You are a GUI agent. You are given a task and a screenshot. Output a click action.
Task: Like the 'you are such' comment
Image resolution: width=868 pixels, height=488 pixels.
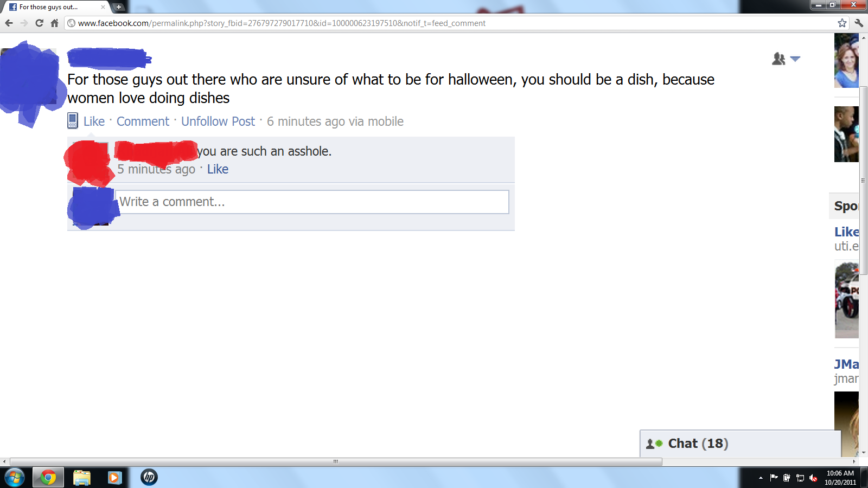point(218,169)
